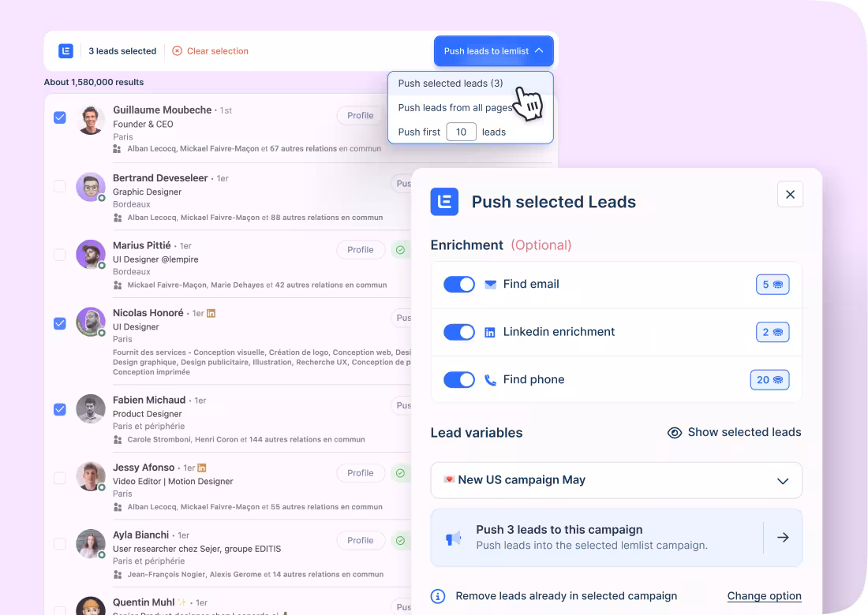This screenshot has height=615, width=868.
Task: Click the 20 credits badge for Find phone
Action: (x=769, y=380)
